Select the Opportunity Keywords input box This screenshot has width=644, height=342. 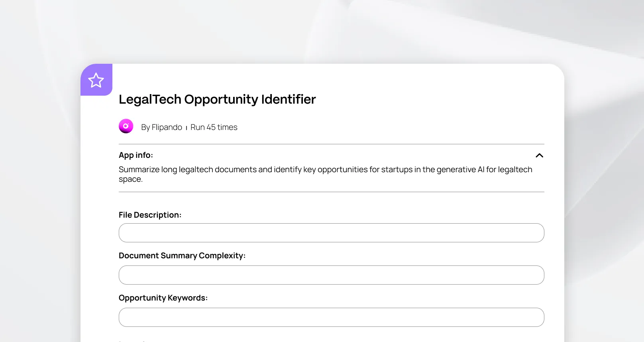331,317
